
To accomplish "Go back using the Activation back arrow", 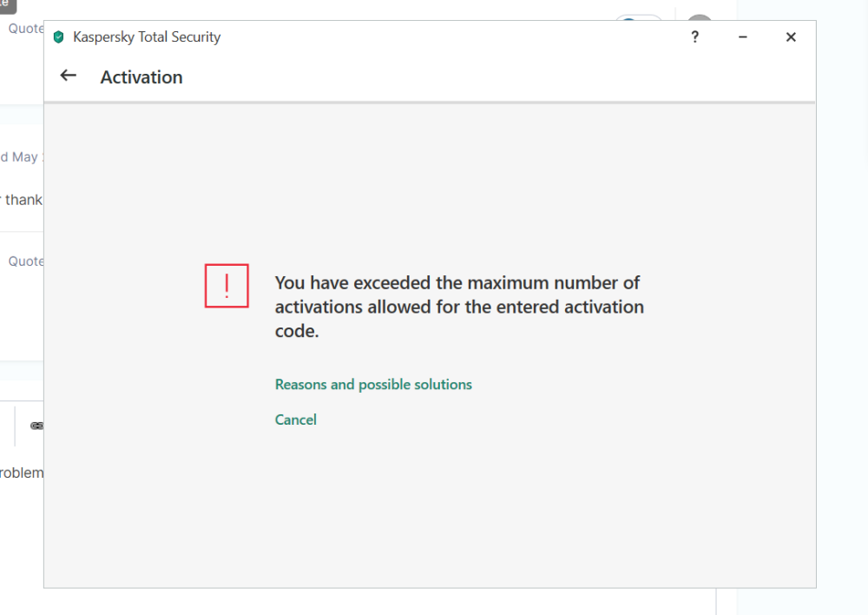I will (68, 76).
